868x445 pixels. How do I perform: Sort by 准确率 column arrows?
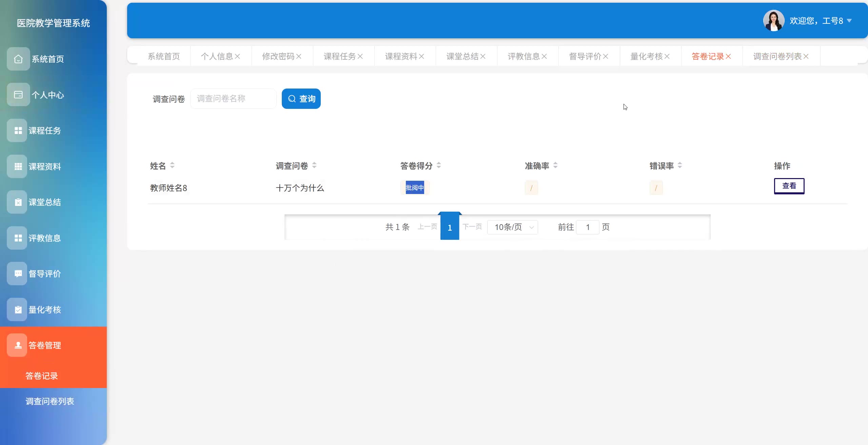click(x=555, y=166)
